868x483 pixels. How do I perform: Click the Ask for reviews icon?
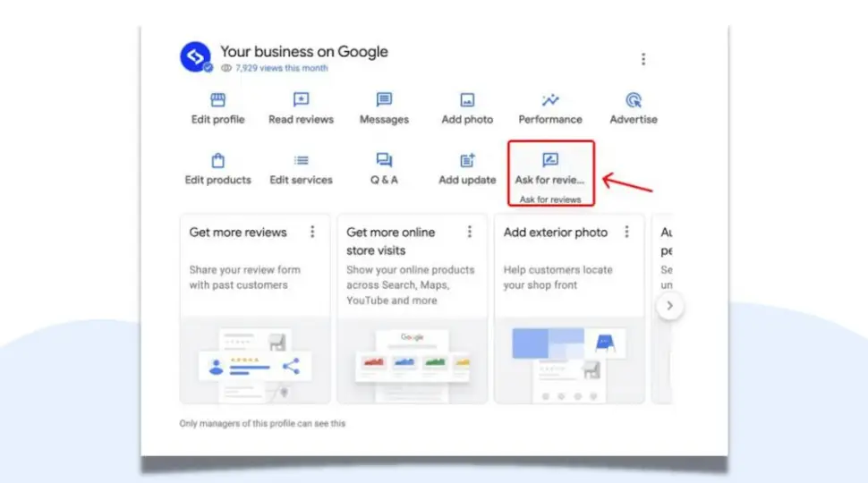(550, 160)
